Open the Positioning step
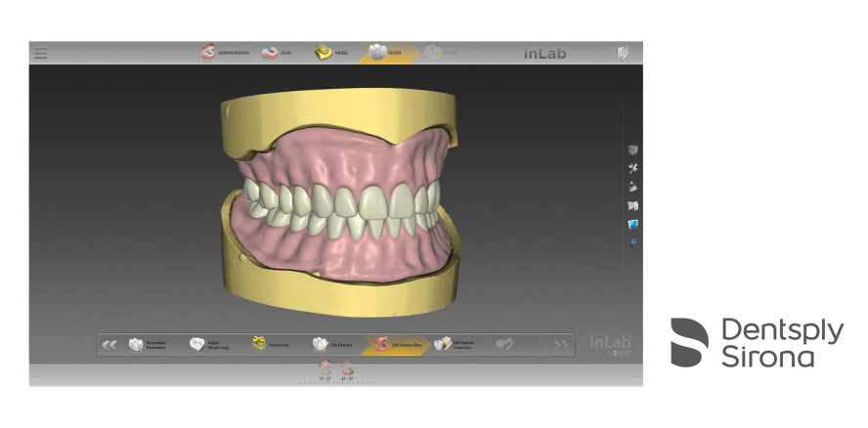 pyautogui.click(x=271, y=344)
